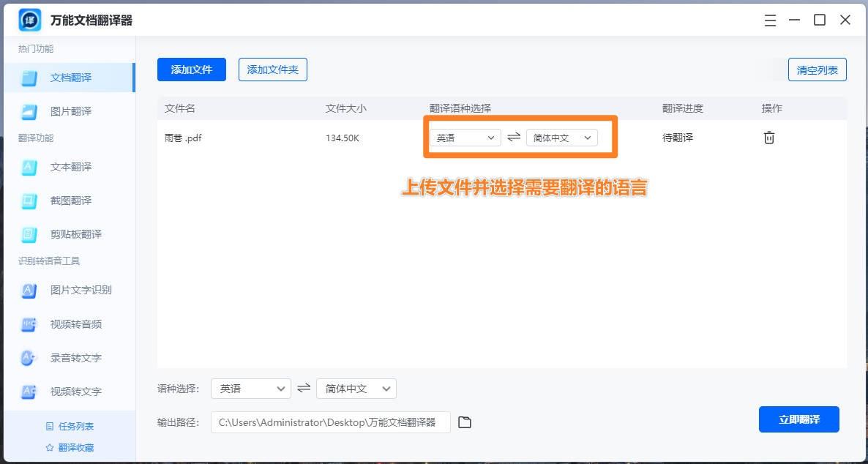Expand the bottom 简体中文 language dropdown

click(356, 389)
